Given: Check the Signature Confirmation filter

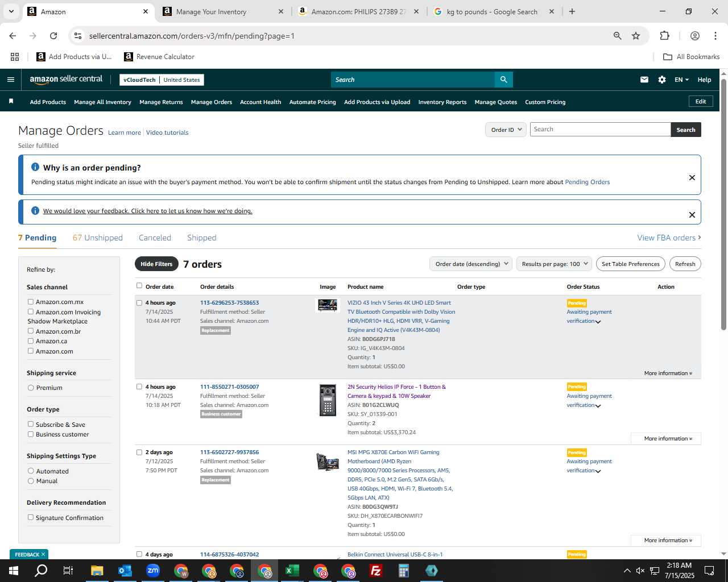Looking at the screenshot, I should 31,517.
